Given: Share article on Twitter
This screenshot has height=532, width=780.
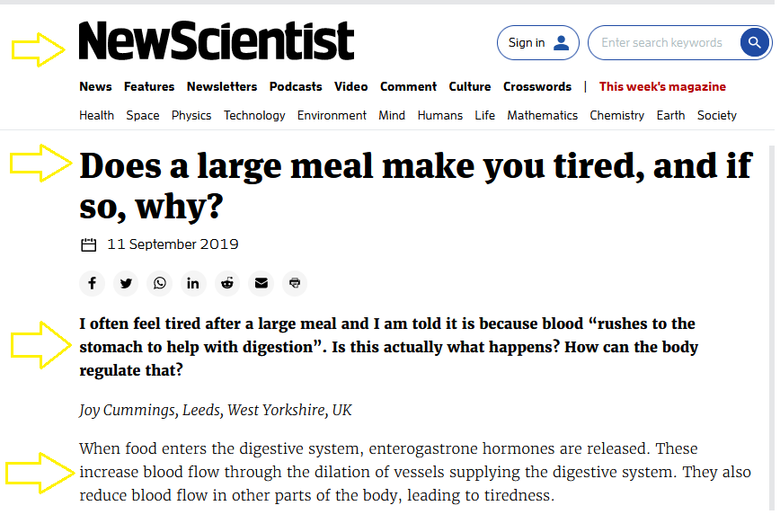Looking at the screenshot, I should tap(126, 283).
